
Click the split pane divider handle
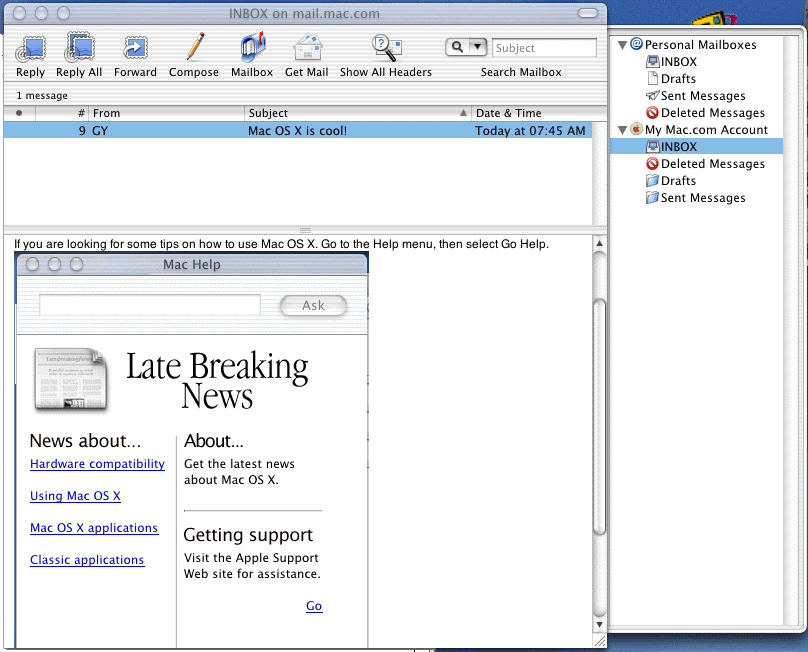point(305,230)
